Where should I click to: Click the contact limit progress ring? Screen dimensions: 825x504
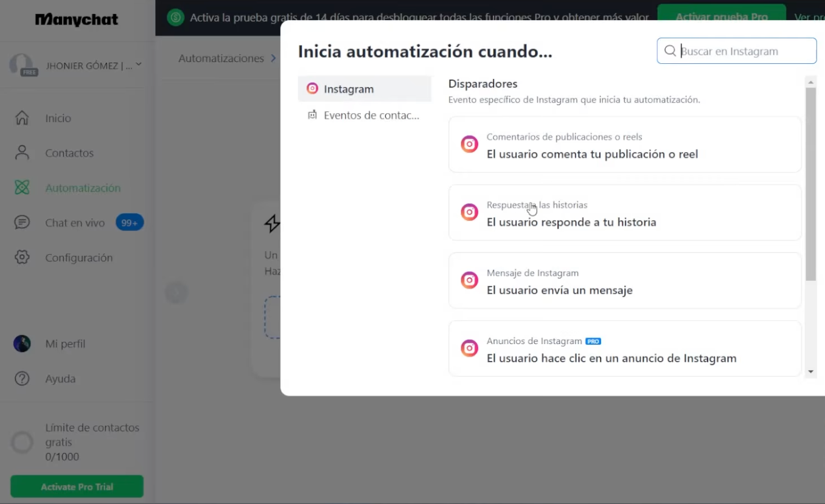(x=22, y=443)
